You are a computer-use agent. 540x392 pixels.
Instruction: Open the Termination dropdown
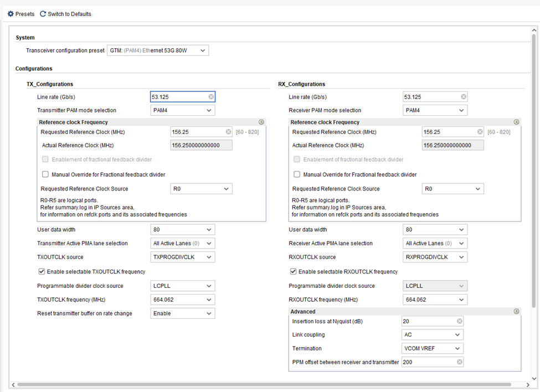[x=433, y=349]
